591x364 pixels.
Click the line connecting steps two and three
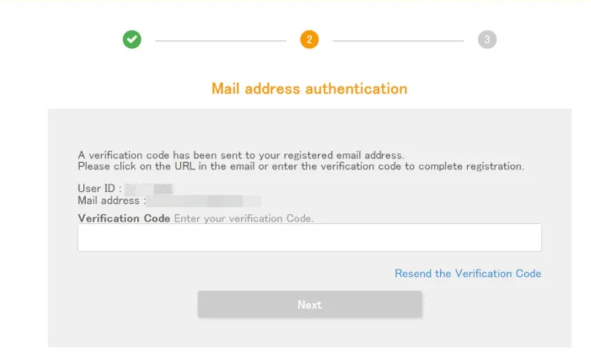click(x=398, y=41)
